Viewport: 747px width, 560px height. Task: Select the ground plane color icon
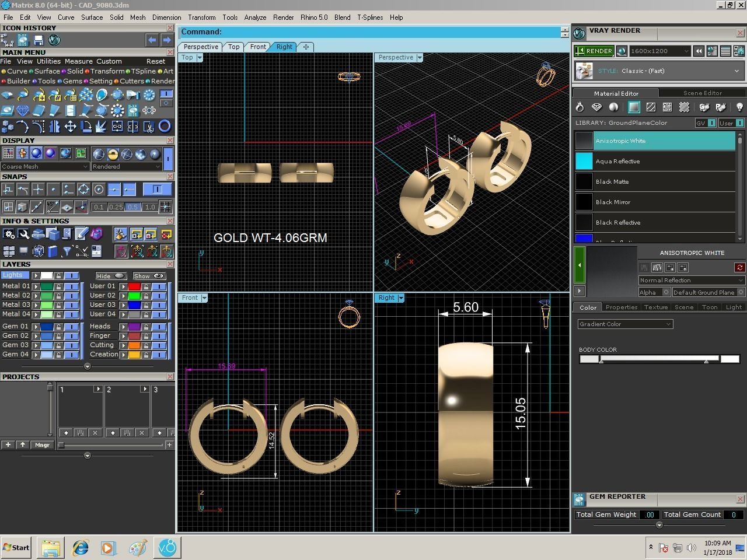pyautogui.click(x=634, y=107)
